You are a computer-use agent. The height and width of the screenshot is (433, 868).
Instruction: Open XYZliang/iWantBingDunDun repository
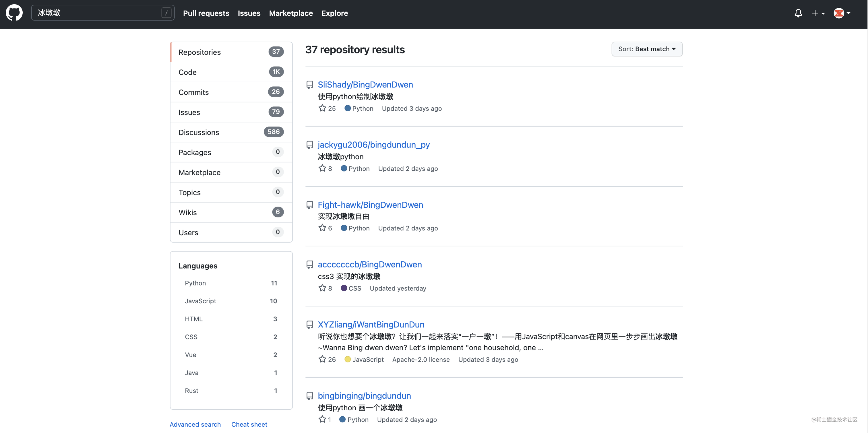click(x=371, y=324)
